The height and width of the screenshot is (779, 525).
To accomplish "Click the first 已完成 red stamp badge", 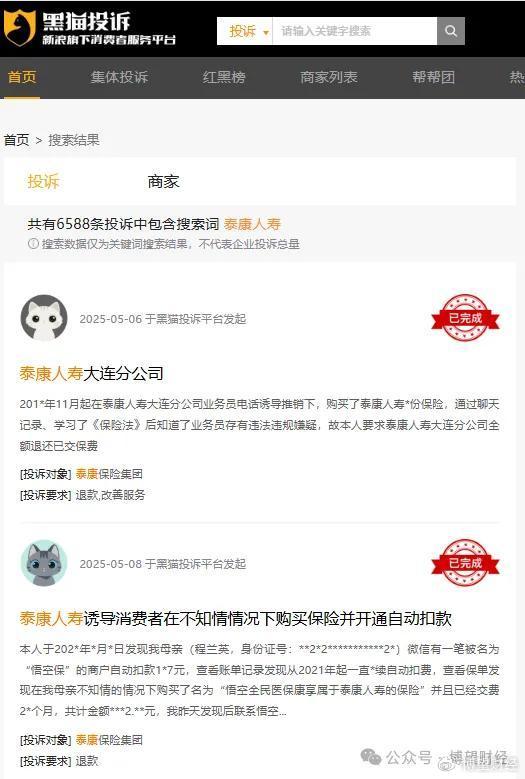I will (x=465, y=318).
